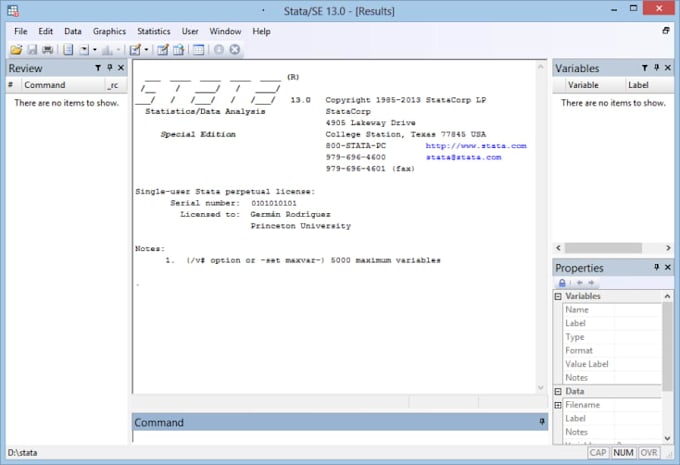Screen dimensions: 680x465
Task: Click the D:\stata working directory status text
Action: click(x=23, y=453)
